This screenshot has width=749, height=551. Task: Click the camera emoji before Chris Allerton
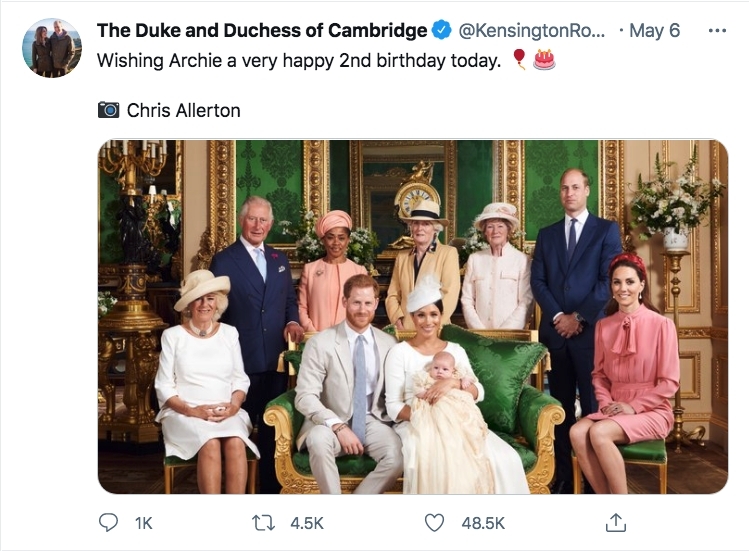[x=108, y=109]
